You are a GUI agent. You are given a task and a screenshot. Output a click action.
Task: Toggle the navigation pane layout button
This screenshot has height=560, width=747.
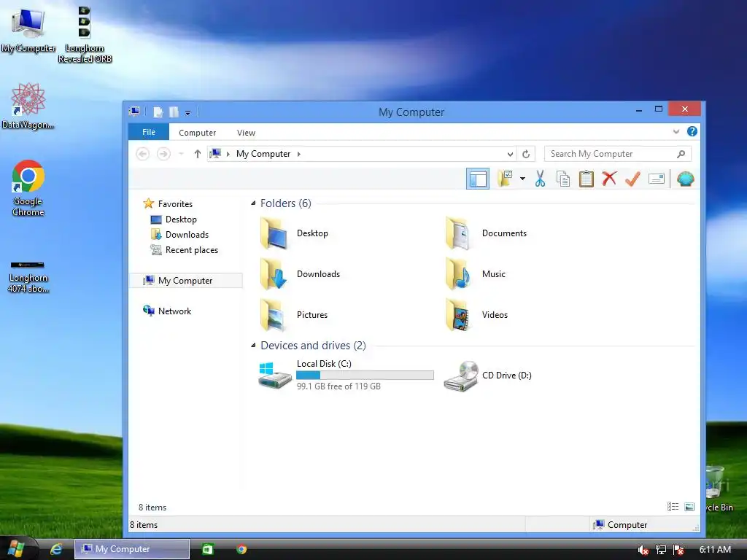[477, 179]
